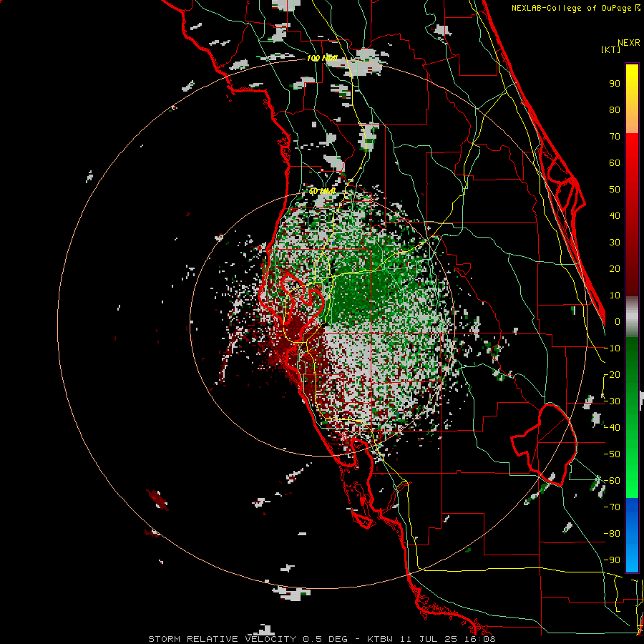
Task: Click the -70 value on the velocity scale
Action: [612, 507]
